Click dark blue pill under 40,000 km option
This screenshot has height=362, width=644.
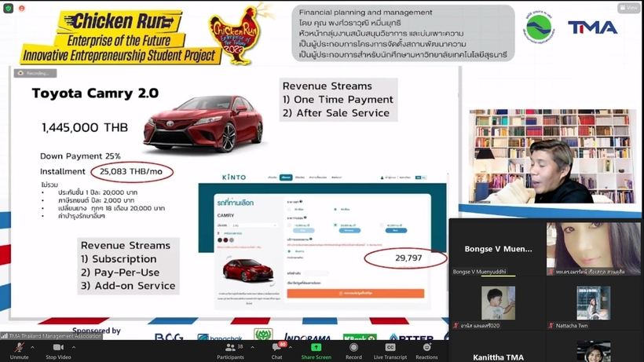click(x=396, y=231)
